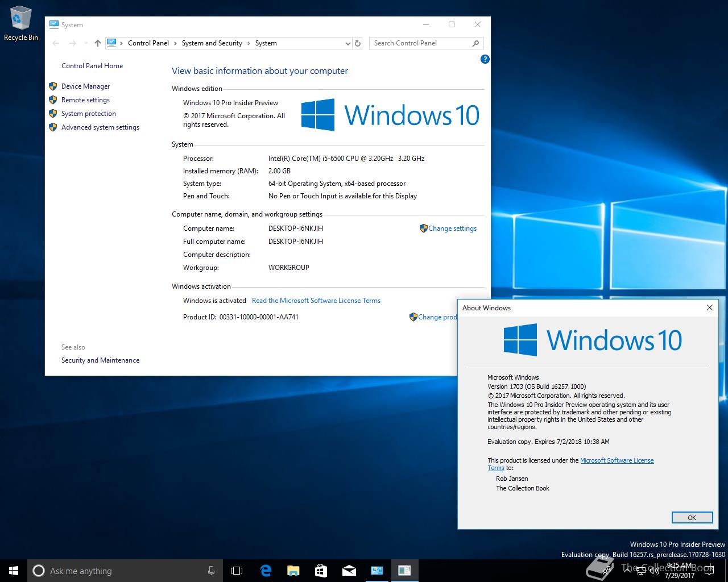This screenshot has width=728, height=582.
Task: Maximize the System window
Action: [452, 24]
